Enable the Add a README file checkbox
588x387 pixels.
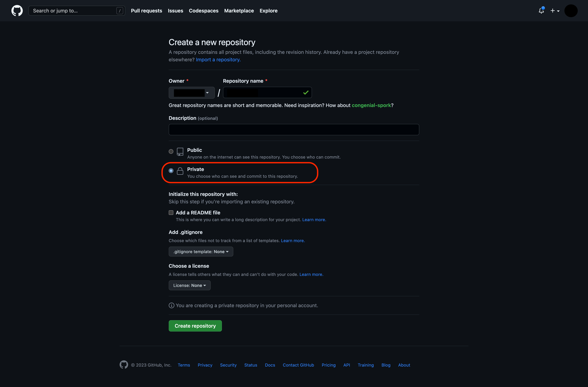tap(171, 212)
